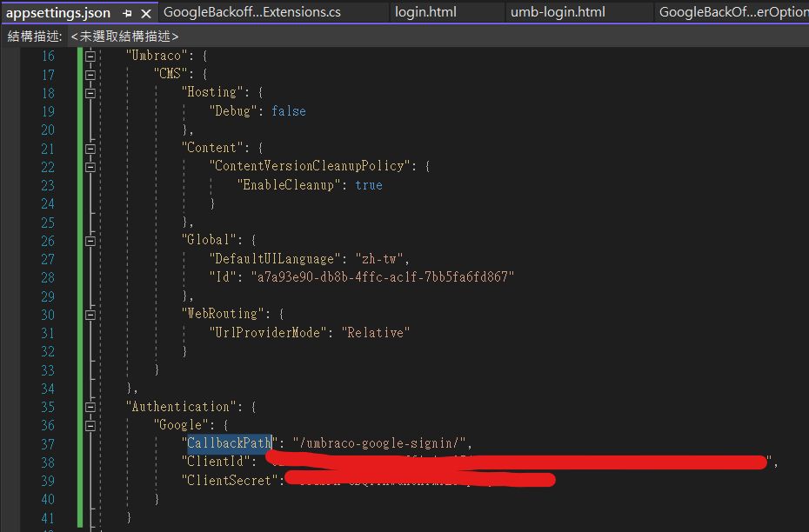The width and height of the screenshot is (809, 532).
Task: Click the "/umbraco-google-signin/" value
Action: pos(379,442)
